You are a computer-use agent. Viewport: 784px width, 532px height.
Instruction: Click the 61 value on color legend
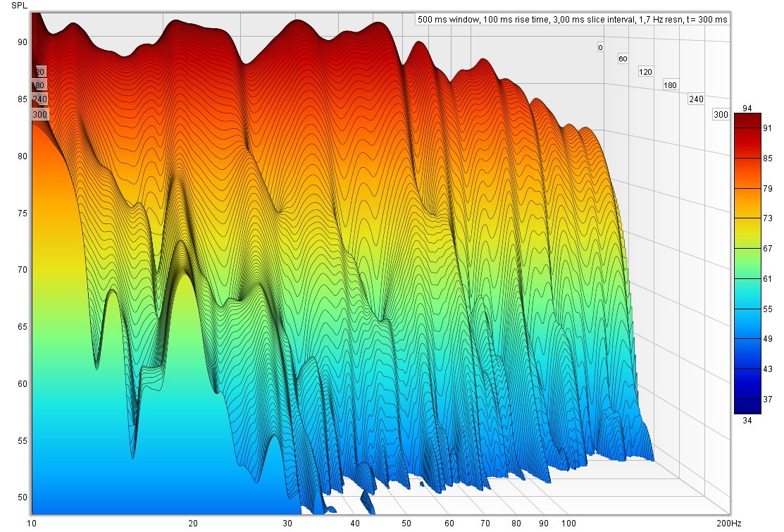tap(768, 278)
